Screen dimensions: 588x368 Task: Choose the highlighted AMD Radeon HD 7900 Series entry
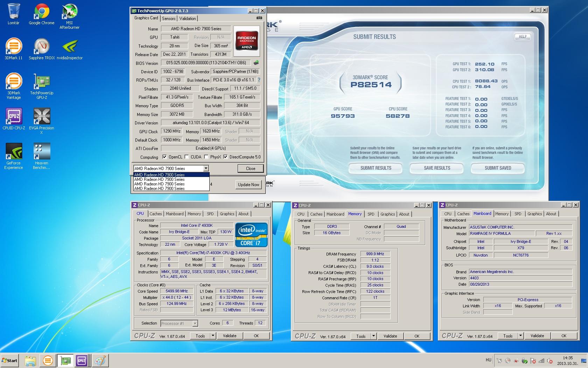click(171, 175)
